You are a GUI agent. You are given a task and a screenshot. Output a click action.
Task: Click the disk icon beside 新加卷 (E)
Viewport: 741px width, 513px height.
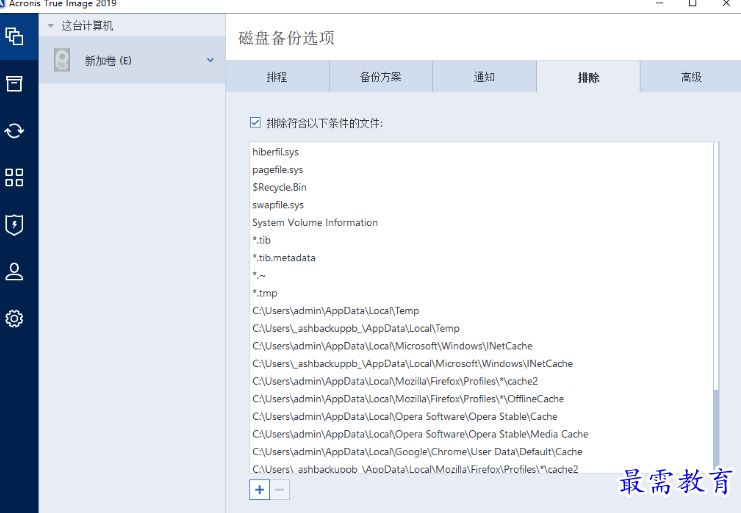(62, 60)
